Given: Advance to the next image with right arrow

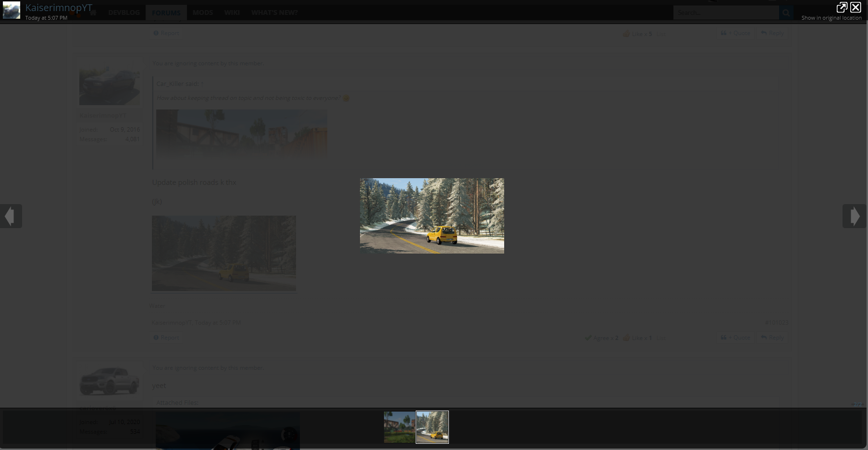Looking at the screenshot, I should [x=855, y=216].
